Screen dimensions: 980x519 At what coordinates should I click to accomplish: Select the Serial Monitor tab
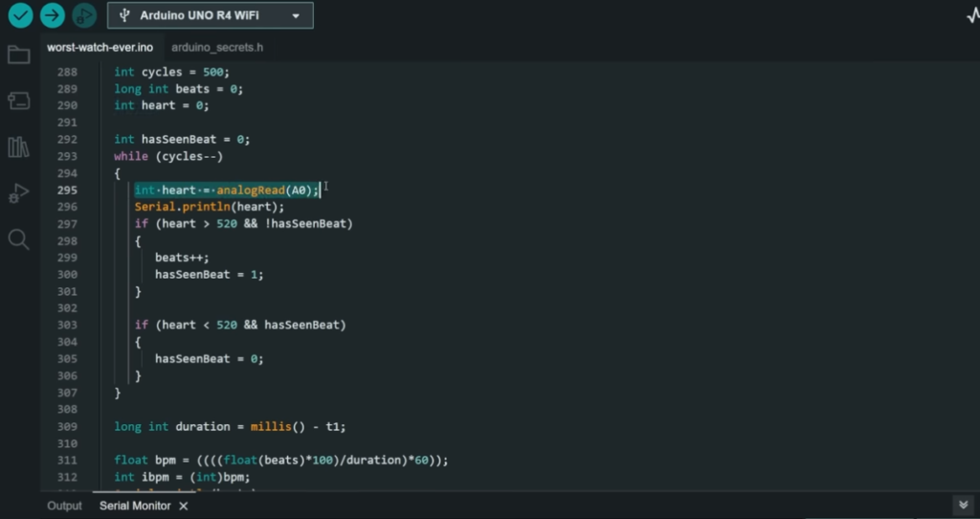tap(135, 506)
